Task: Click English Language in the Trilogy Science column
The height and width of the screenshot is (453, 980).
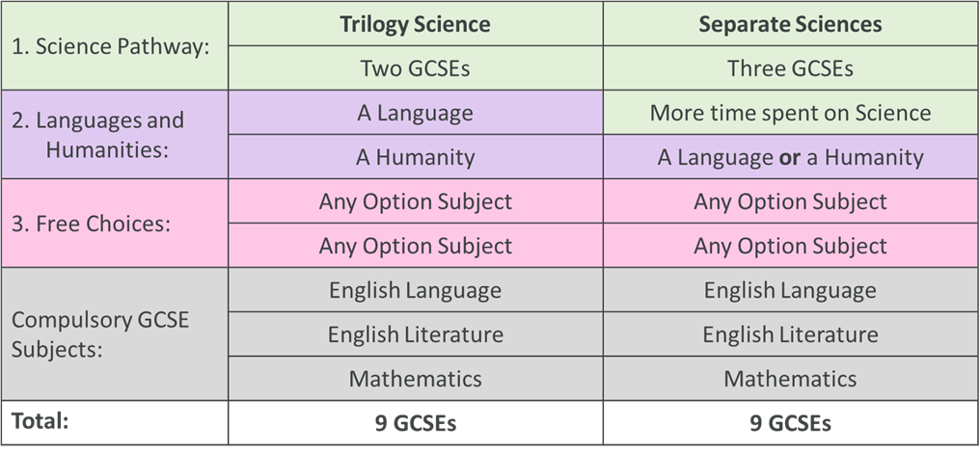Action: pos(415,290)
